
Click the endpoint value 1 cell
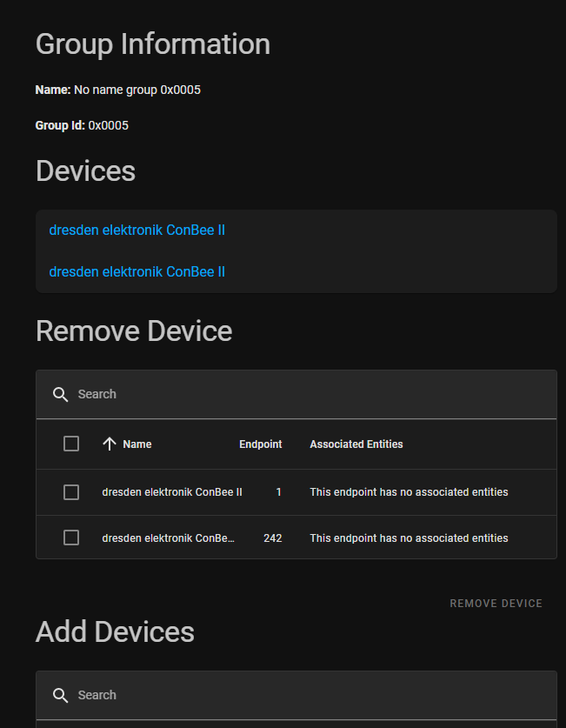click(278, 492)
